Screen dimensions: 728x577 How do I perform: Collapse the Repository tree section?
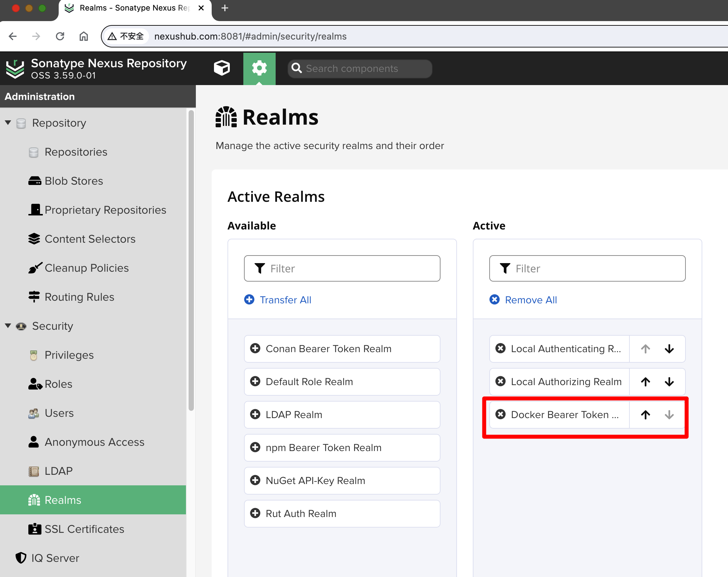8,123
